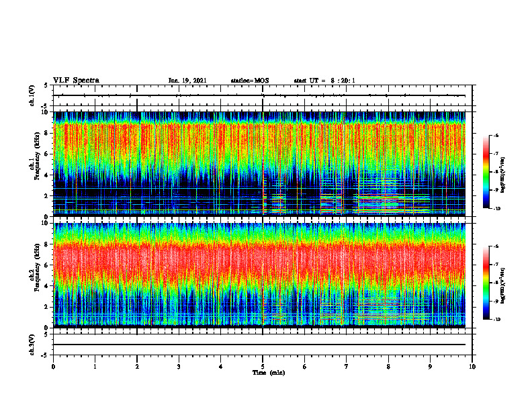
Task: Click the '4' kHz tick on ch.1 axis
Action: pos(47,175)
